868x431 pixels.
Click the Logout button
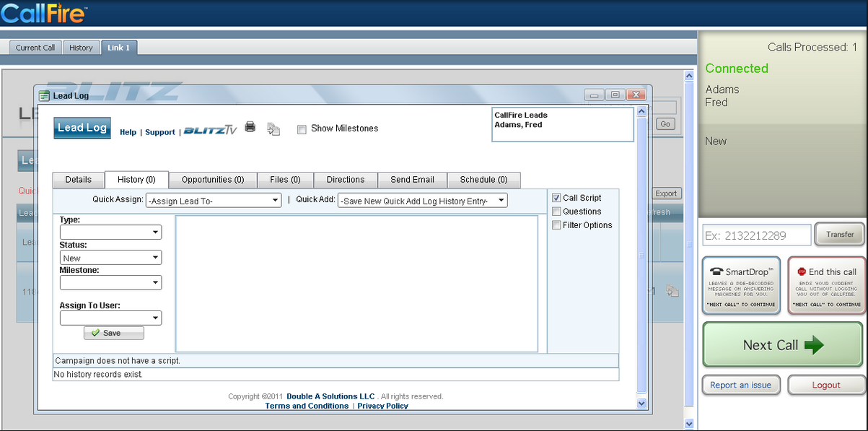(x=826, y=385)
